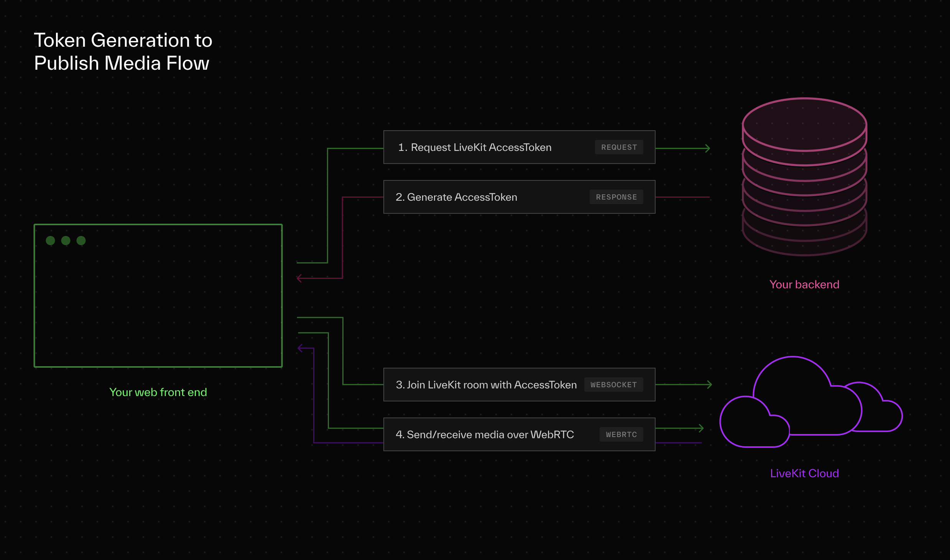Image resolution: width=950 pixels, height=560 pixels.
Task: Select step 4 Send/receive media text
Action: point(485,435)
